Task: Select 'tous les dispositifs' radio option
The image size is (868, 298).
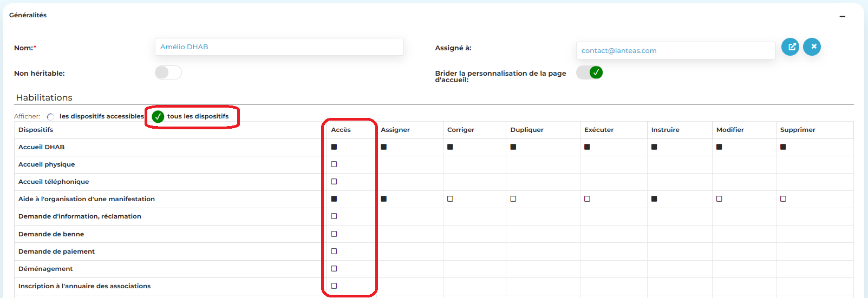Action: tap(158, 116)
